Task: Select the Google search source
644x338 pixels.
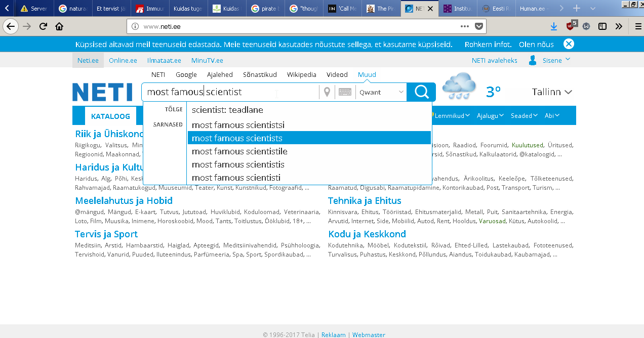Action: [186, 74]
